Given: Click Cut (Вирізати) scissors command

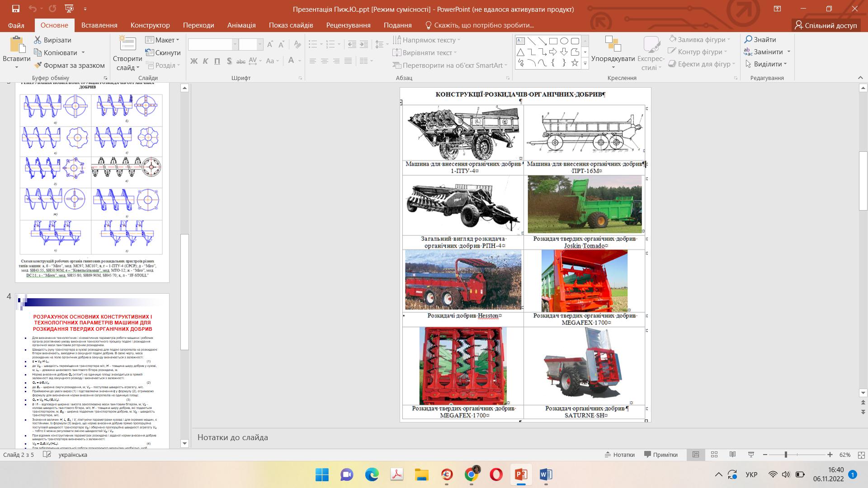Looking at the screenshot, I should click(52, 40).
